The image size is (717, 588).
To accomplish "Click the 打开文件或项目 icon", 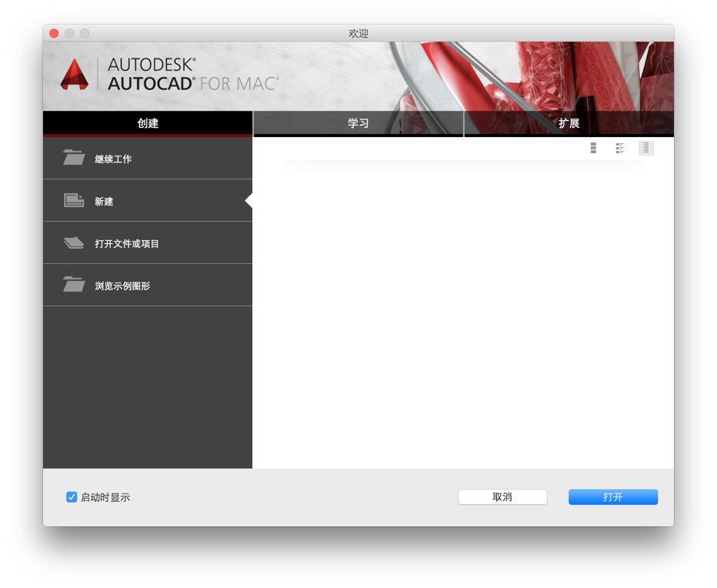I will pos(74,242).
